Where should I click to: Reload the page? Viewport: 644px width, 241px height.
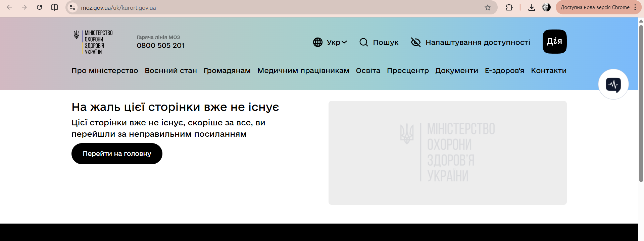(x=39, y=7)
